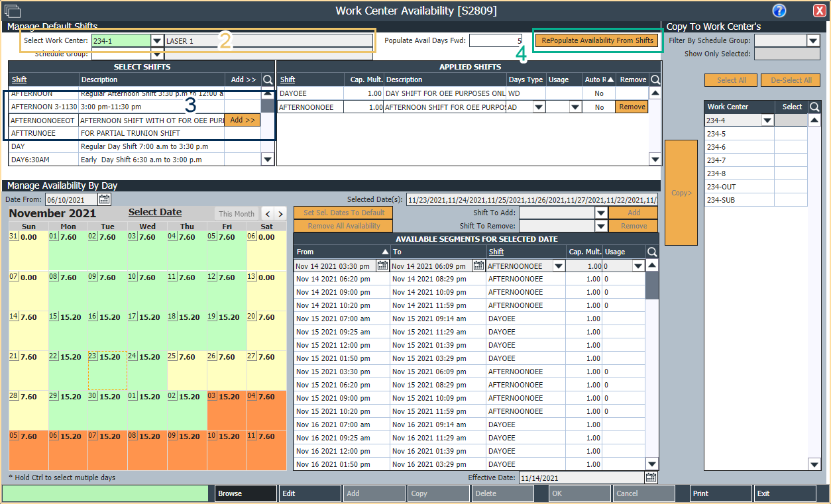Click the search icon in SELECT SHIFTS panel

(x=267, y=79)
